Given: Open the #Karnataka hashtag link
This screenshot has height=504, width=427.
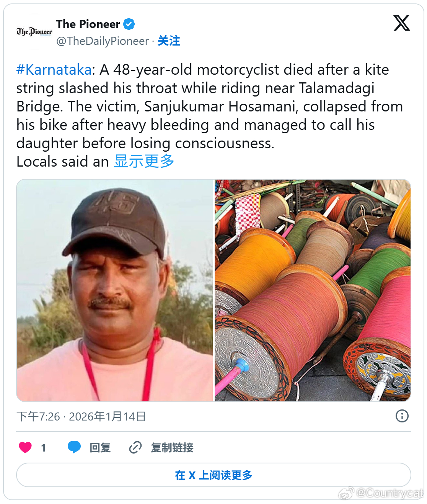Looking at the screenshot, I should (x=54, y=70).
